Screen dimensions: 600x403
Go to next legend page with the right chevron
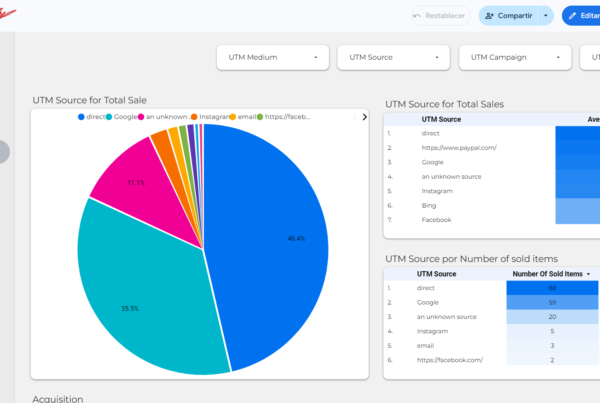(364, 117)
